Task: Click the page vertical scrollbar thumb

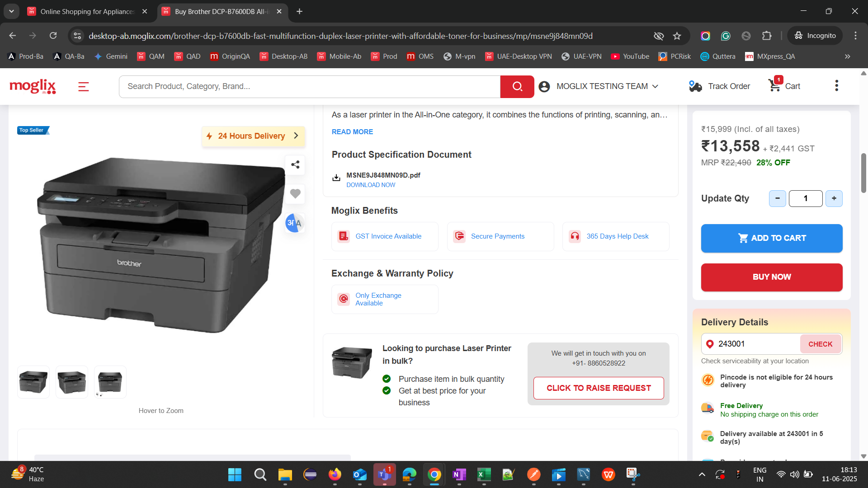Action: (863, 173)
